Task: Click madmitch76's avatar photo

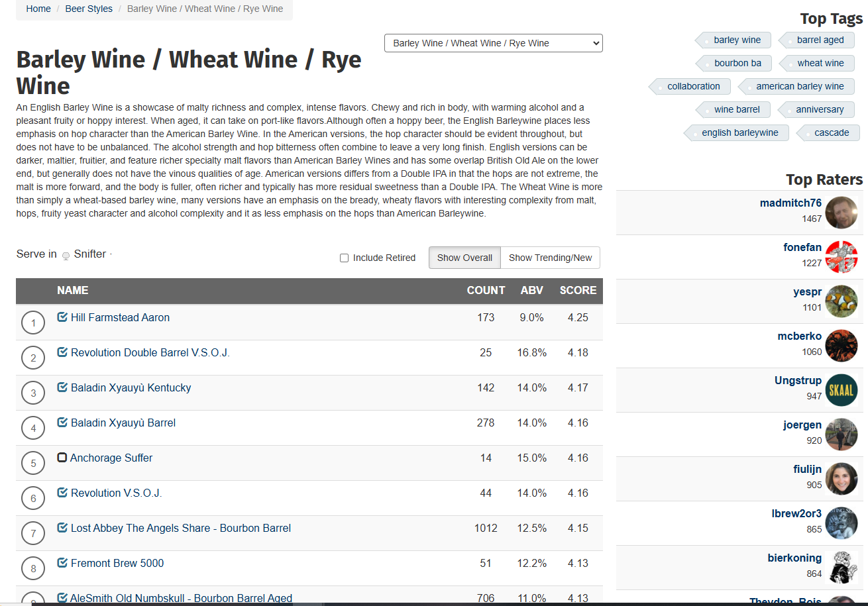Action: tap(841, 213)
